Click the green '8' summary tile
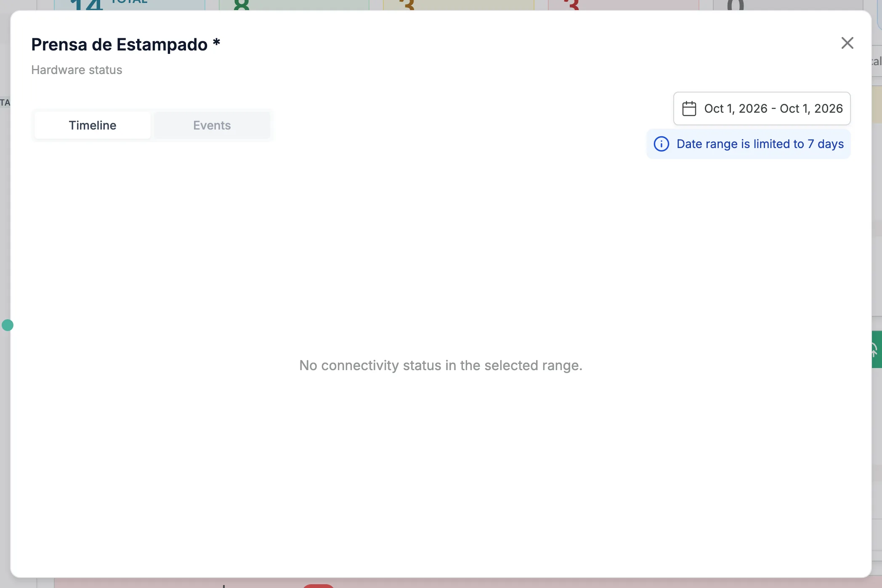Screen dimensions: 882x588 [x=294, y=5]
